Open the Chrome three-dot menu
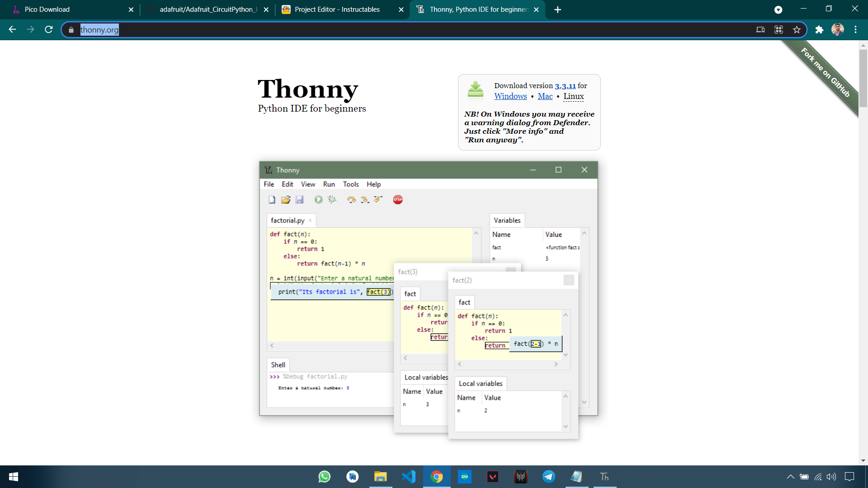The image size is (868, 488). [x=855, y=30]
